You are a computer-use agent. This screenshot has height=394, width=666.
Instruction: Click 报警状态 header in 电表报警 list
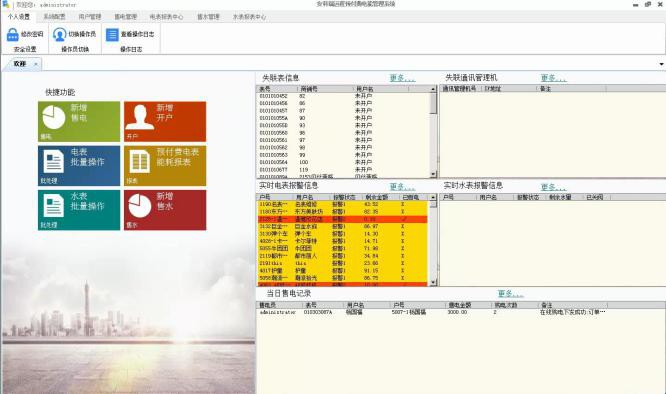346,197
